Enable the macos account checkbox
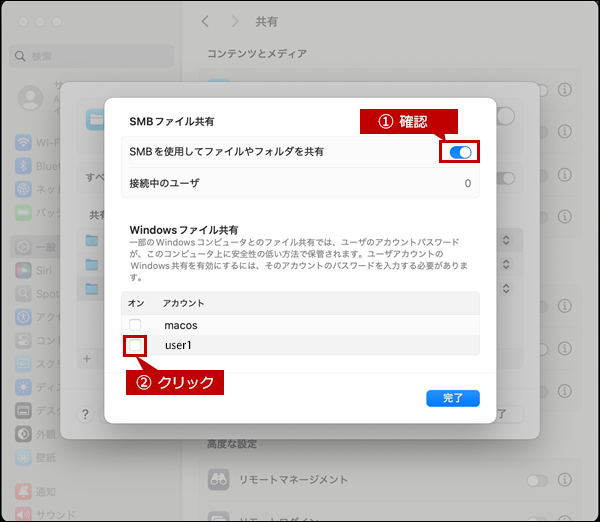 pos(135,325)
